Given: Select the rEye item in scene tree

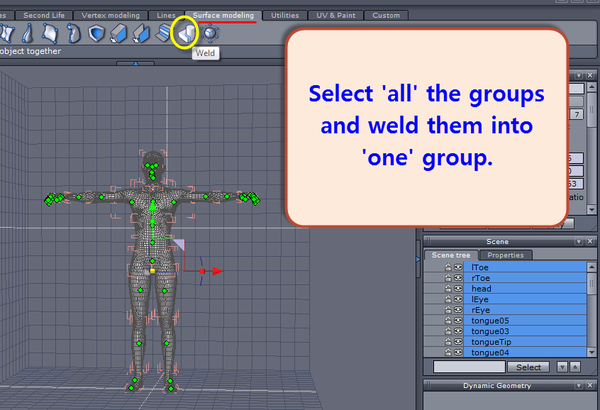Looking at the screenshot, I should (525, 310).
